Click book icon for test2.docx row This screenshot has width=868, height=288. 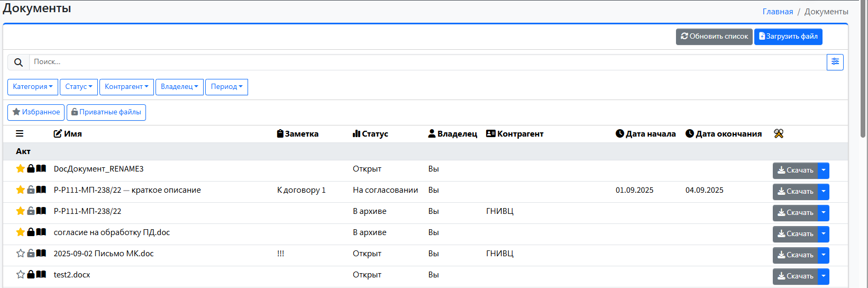click(x=41, y=275)
